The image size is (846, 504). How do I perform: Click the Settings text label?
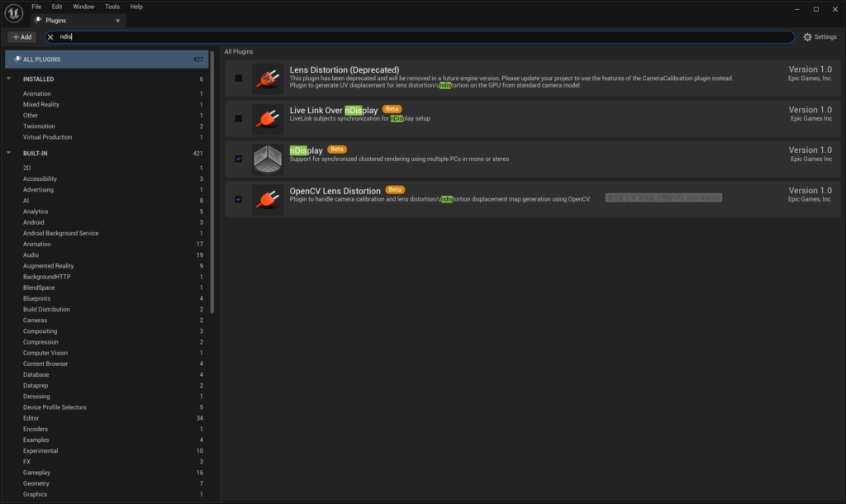click(x=825, y=37)
